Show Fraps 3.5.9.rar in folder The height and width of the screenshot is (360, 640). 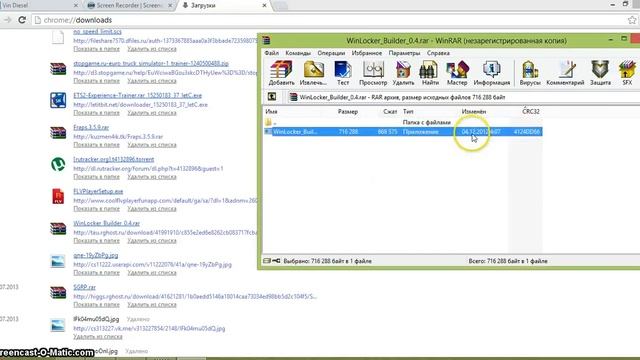[96, 145]
